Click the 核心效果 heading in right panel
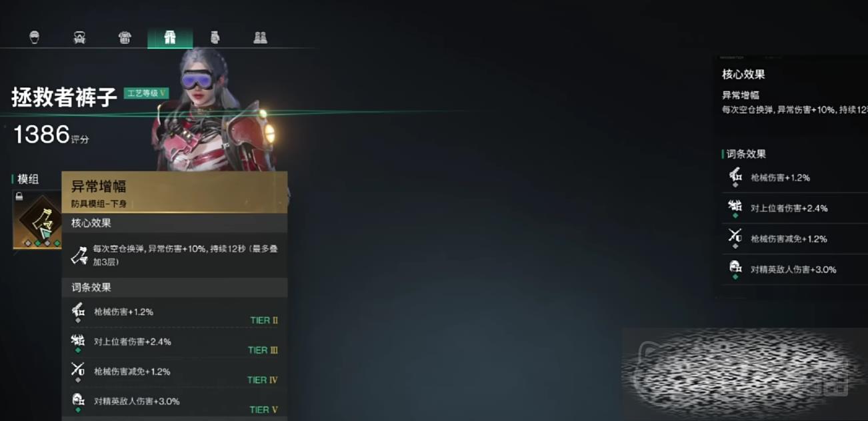This screenshot has width=868, height=421. (x=743, y=75)
